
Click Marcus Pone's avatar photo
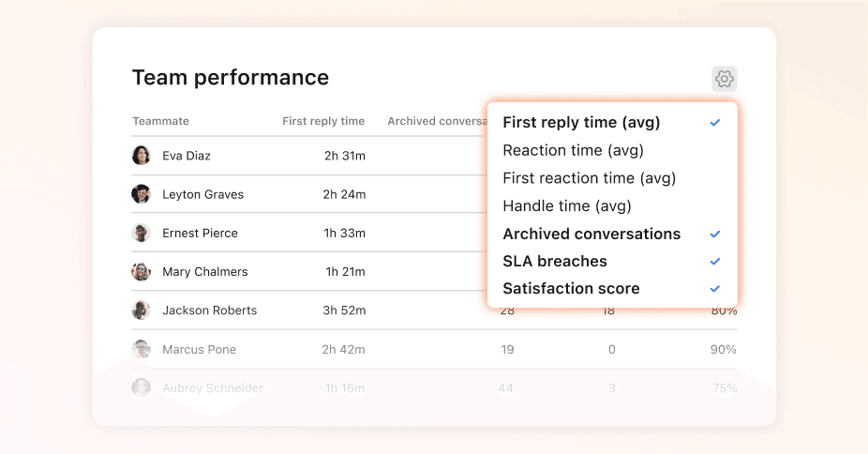(x=142, y=349)
